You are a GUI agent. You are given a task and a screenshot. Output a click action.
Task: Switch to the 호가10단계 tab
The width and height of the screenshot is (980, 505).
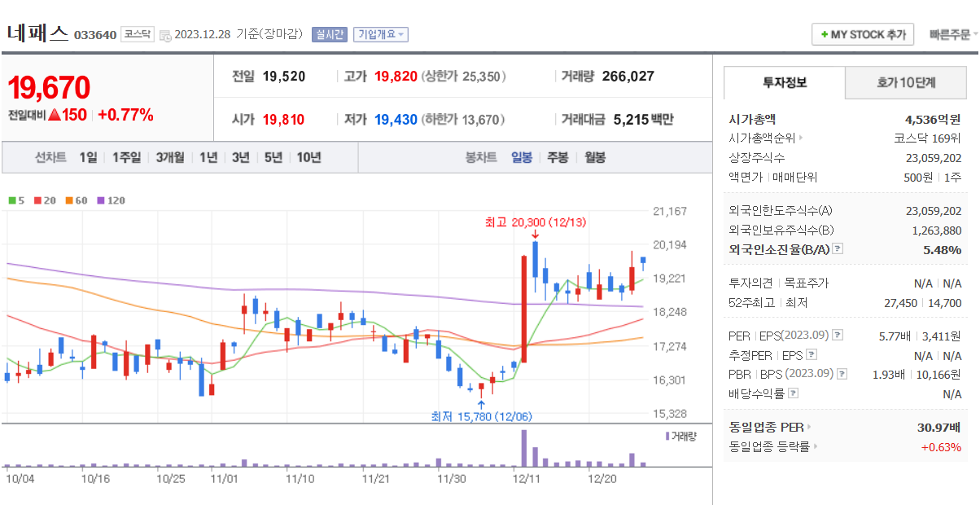tap(906, 83)
